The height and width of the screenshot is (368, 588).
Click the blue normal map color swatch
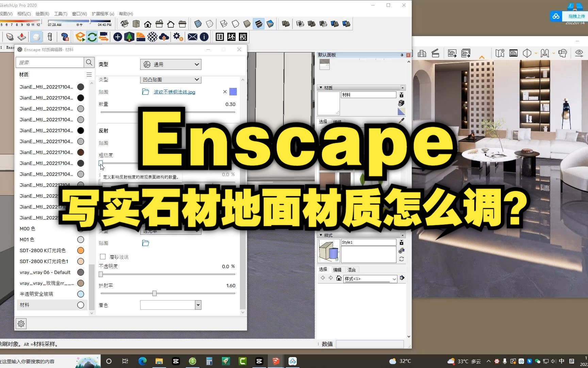click(233, 92)
